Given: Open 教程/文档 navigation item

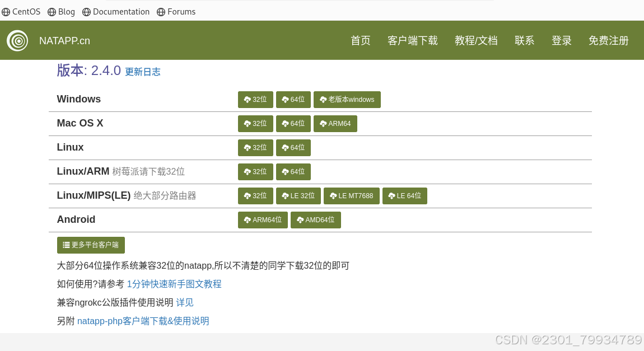Looking at the screenshot, I should pyautogui.click(x=476, y=41).
